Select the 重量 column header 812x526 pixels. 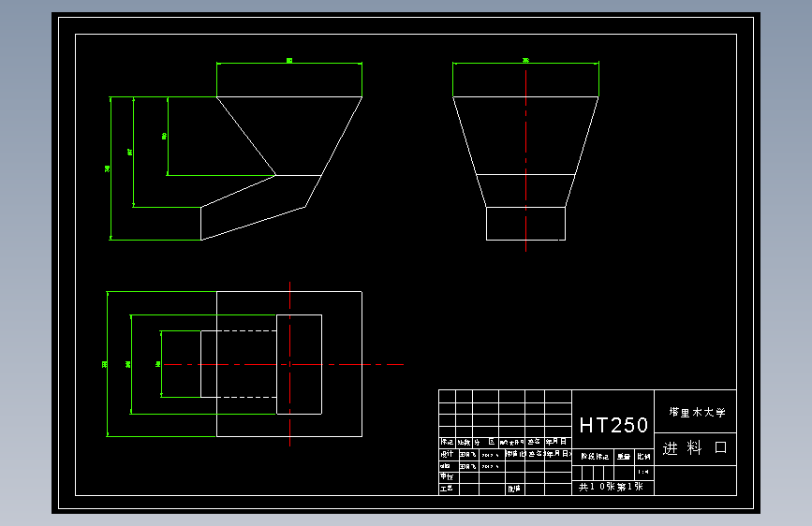pos(624,457)
